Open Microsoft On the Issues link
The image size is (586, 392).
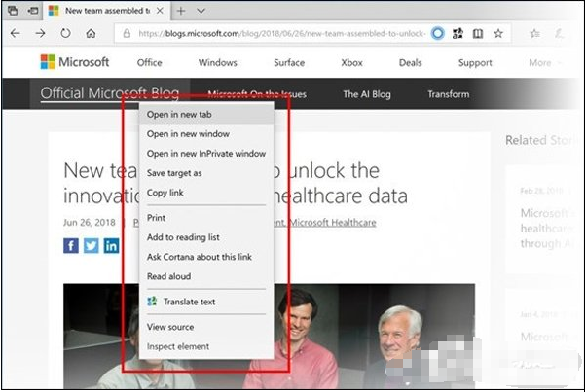[x=257, y=94]
